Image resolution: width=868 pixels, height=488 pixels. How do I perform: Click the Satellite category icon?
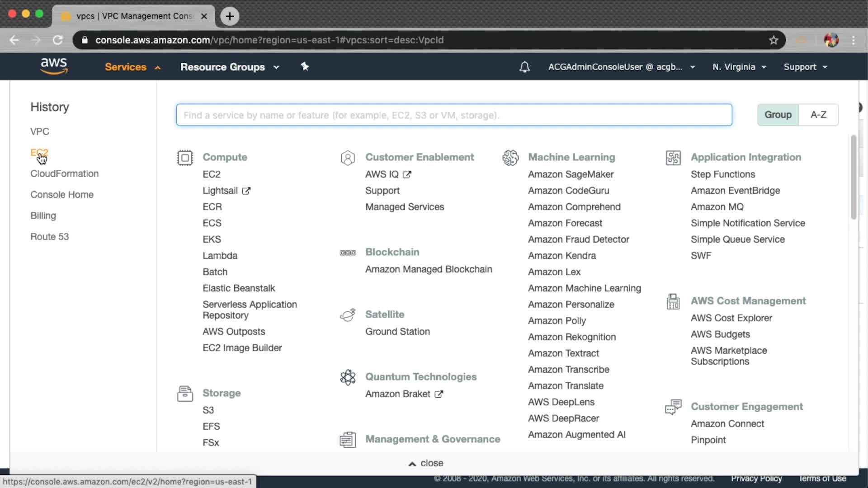(x=348, y=315)
